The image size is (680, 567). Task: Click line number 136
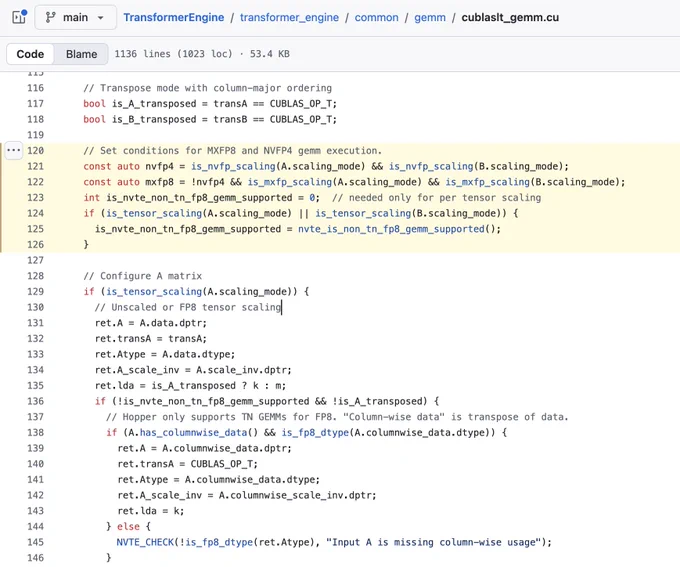pos(36,401)
